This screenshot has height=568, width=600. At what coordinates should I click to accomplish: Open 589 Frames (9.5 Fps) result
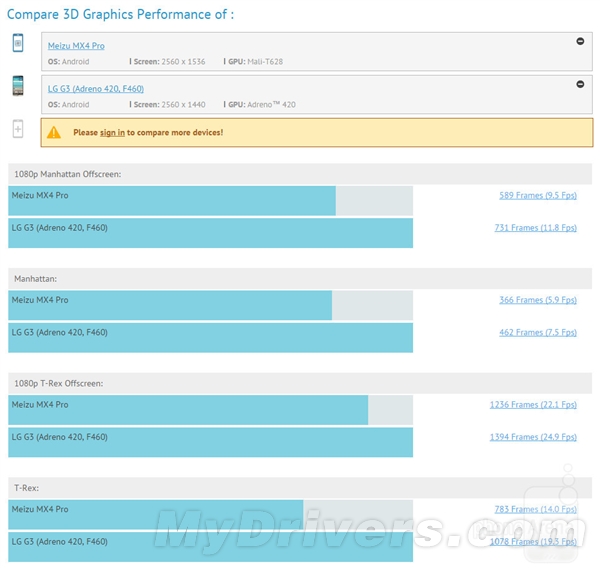(x=538, y=195)
